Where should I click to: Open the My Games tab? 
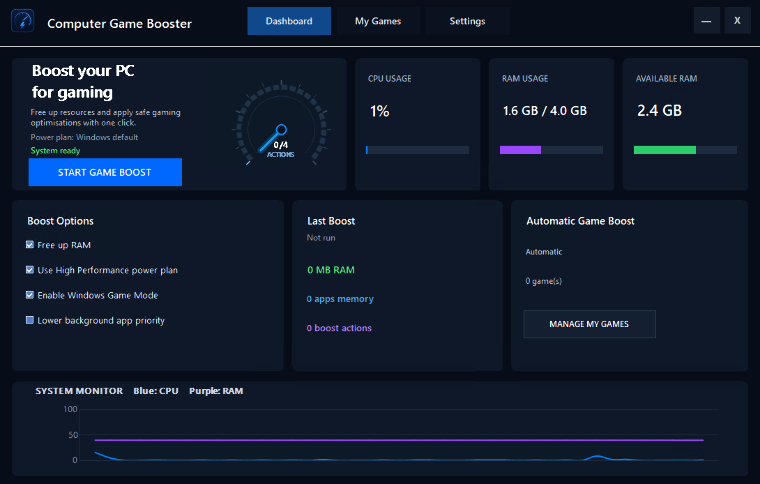pos(378,21)
